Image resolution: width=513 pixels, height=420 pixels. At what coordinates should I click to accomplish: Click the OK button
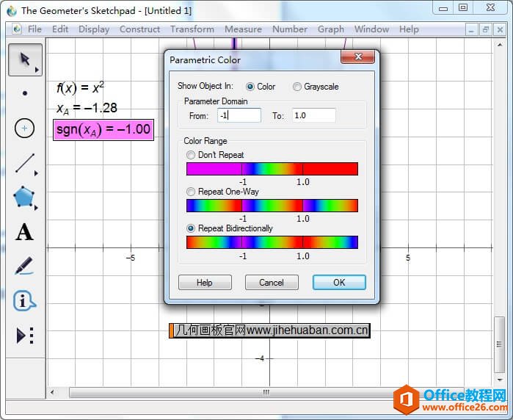click(339, 282)
